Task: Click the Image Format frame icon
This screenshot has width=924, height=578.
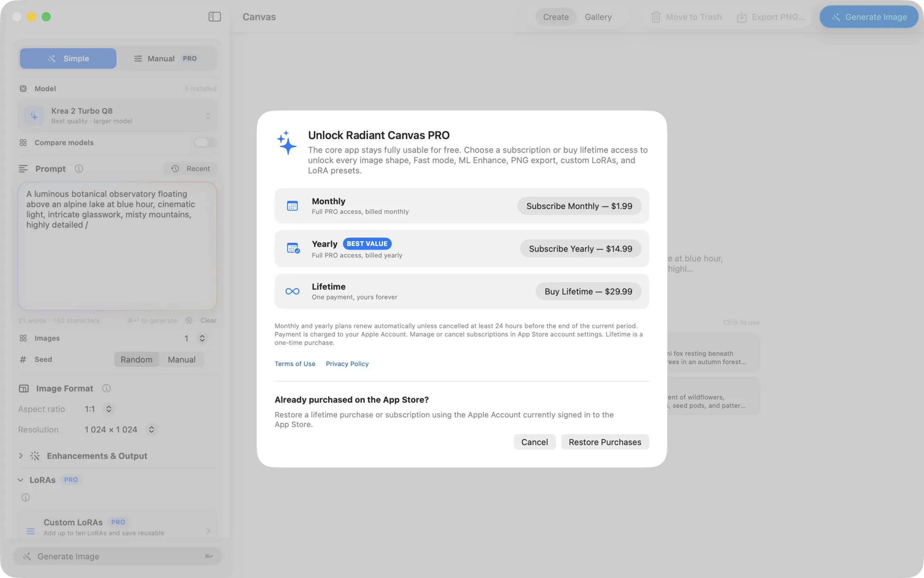Action: pyautogui.click(x=24, y=388)
